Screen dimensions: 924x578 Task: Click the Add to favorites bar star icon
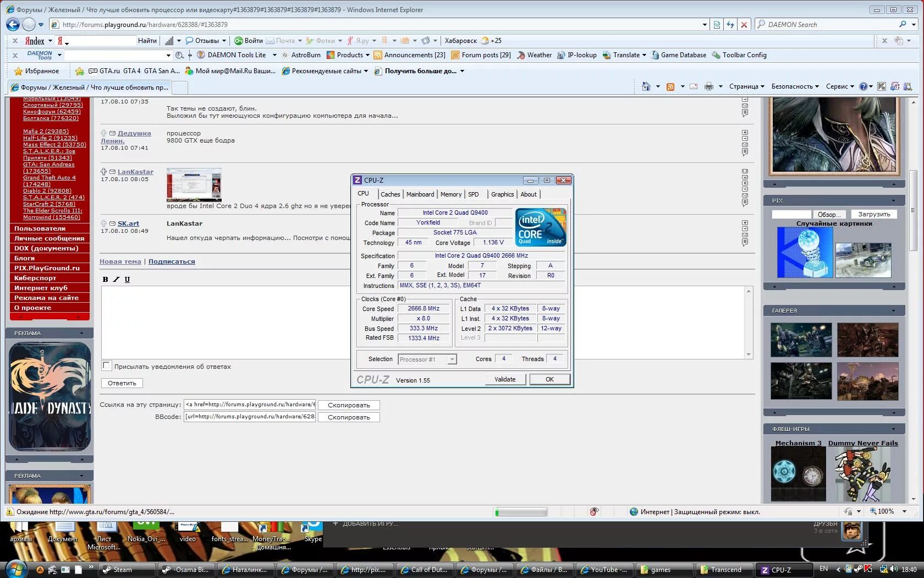pyautogui.click(x=80, y=71)
